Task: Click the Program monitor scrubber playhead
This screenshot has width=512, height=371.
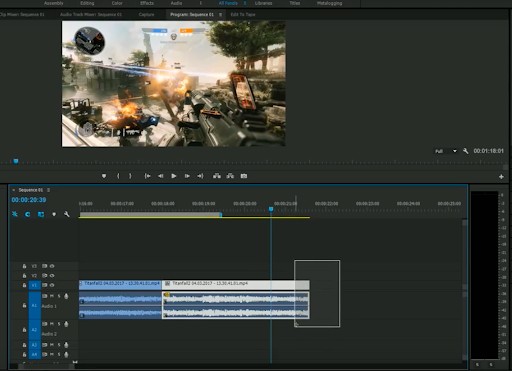Action: [16, 162]
